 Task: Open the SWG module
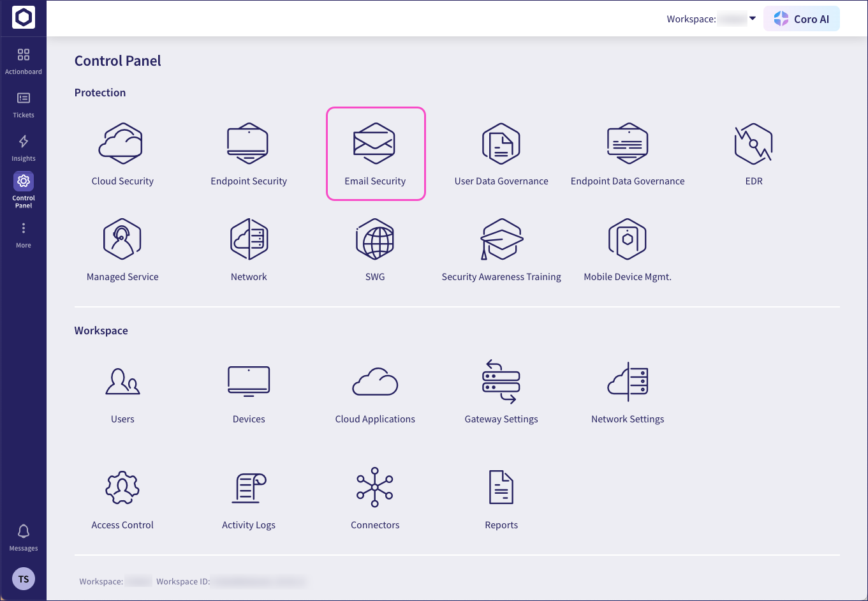tap(375, 249)
